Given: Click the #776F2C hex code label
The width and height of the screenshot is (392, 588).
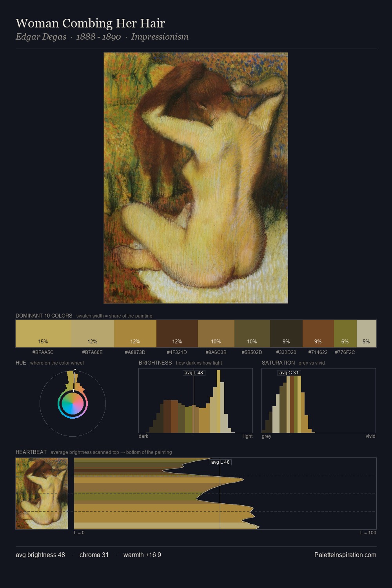Looking at the screenshot, I should (345, 352).
